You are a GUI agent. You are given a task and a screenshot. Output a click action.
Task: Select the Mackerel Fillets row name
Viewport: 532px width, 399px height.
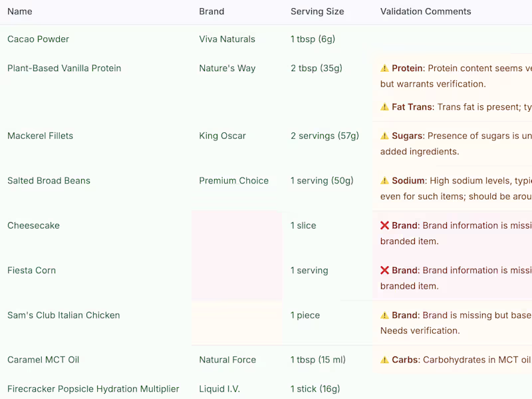(40, 136)
